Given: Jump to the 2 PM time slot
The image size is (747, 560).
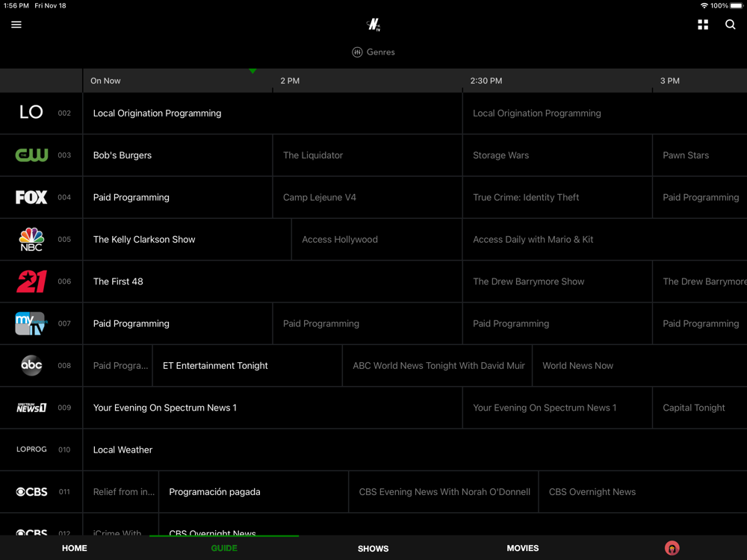Looking at the screenshot, I should (x=290, y=81).
